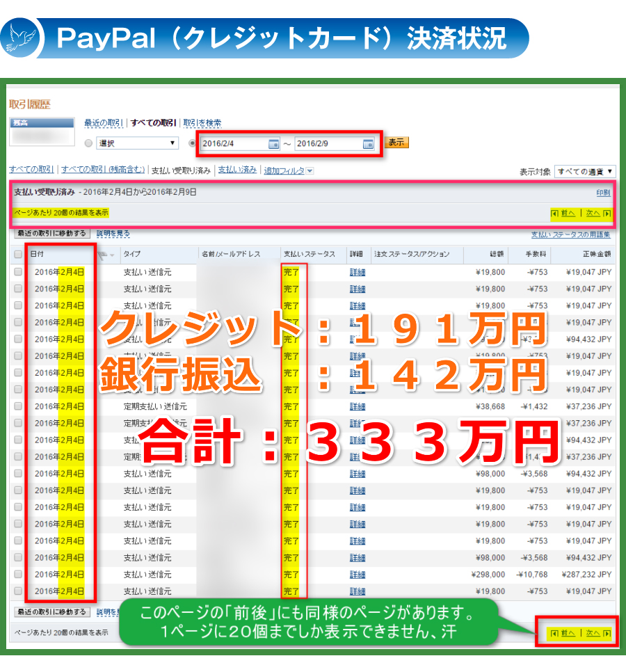Click the 手数料 column header
Viewport: 626px width, 672px height.
[536, 254]
